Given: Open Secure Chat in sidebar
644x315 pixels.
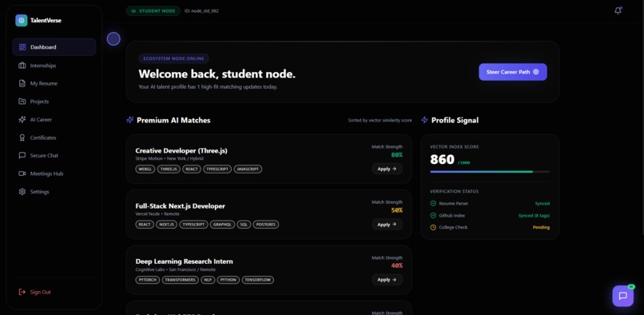Looking at the screenshot, I should point(54,155).
